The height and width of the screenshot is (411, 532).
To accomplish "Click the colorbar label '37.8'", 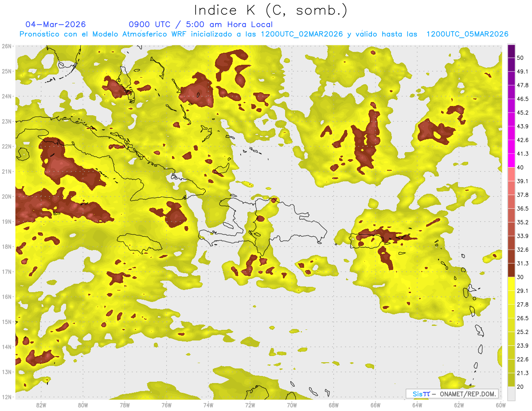I will [522, 195].
